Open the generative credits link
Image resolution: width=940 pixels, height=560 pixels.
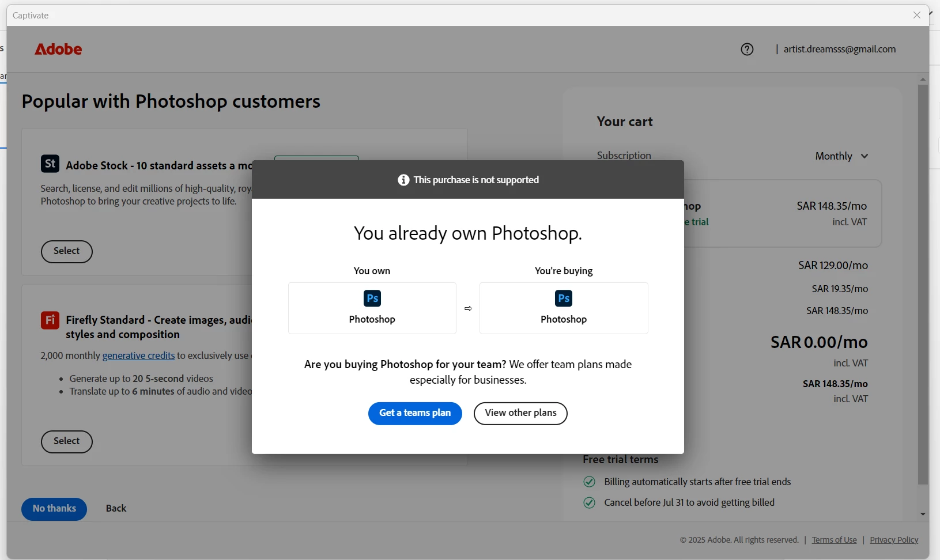(x=138, y=355)
